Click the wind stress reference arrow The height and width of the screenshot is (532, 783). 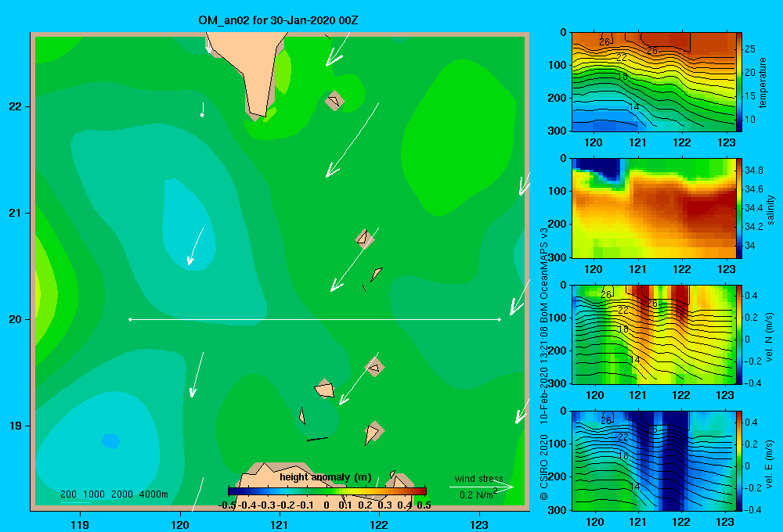tap(482, 487)
